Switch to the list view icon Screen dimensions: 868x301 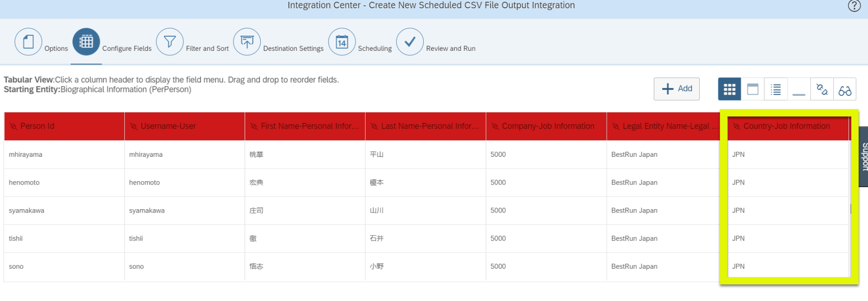[776, 89]
